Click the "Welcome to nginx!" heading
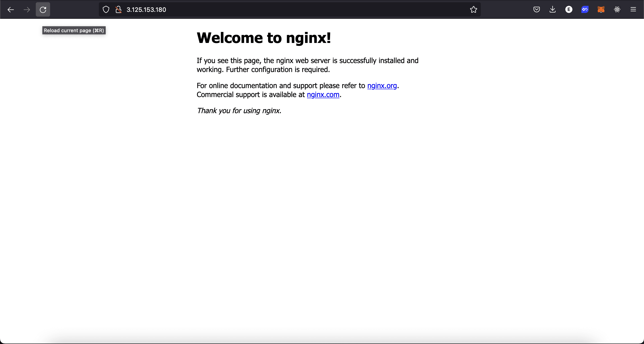 (x=264, y=38)
